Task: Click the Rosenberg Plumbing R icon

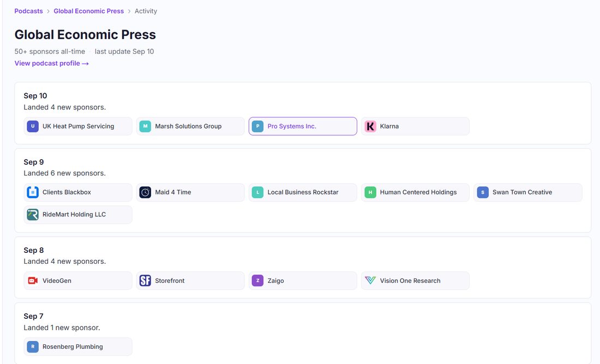Action: (x=33, y=347)
